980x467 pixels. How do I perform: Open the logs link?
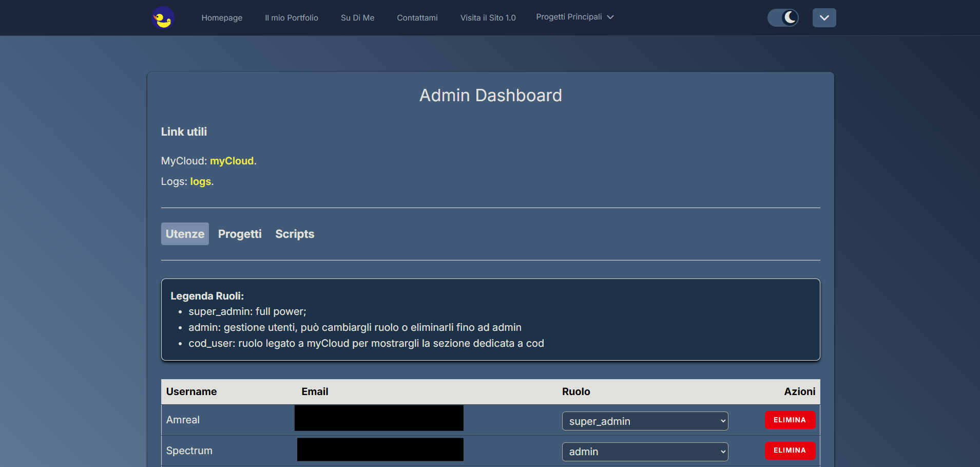point(201,181)
